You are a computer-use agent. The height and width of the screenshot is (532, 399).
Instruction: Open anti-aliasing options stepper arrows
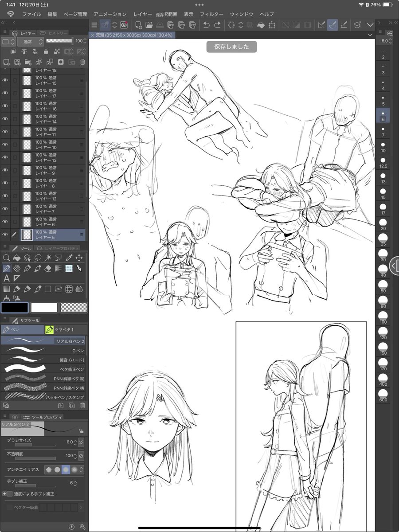coord(82,469)
